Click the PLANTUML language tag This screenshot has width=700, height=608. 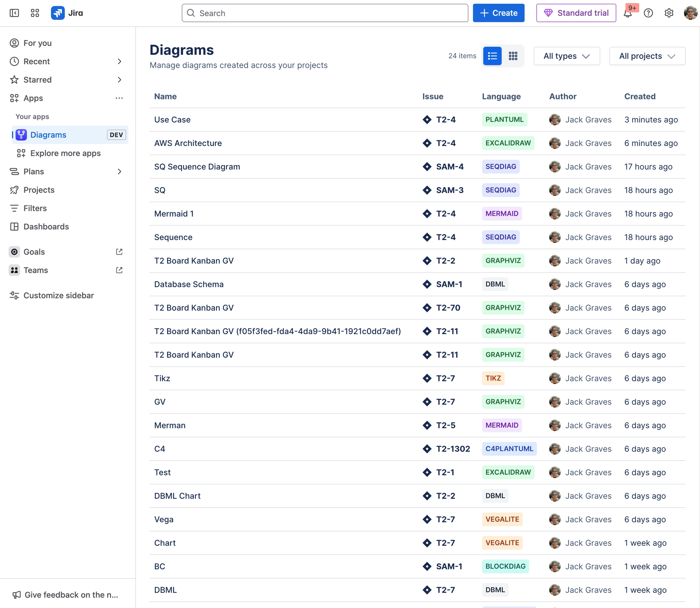(504, 120)
